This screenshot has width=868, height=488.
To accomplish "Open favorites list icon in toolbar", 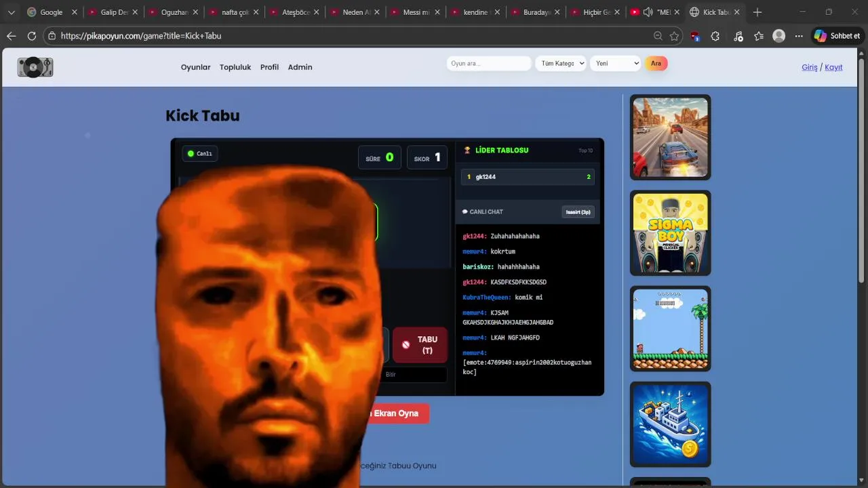I will [759, 36].
